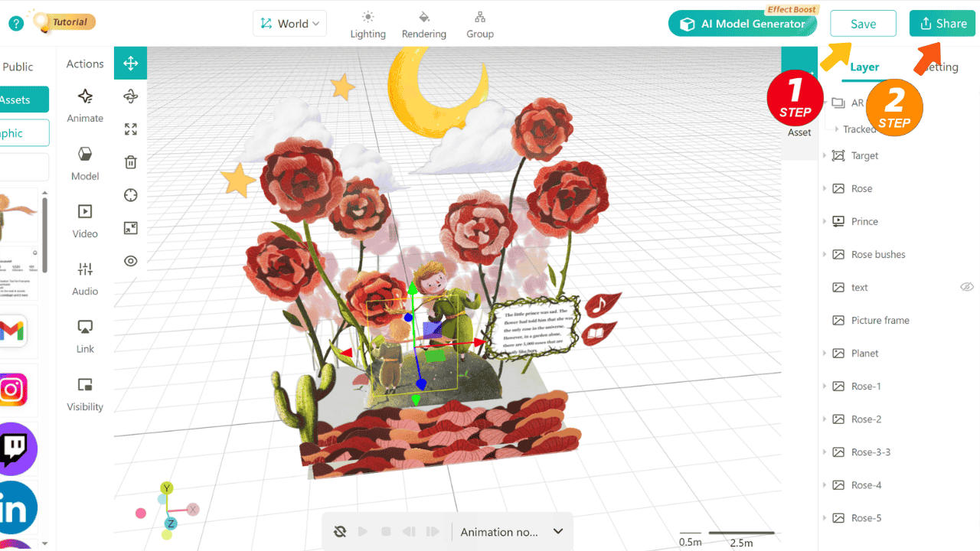Image resolution: width=980 pixels, height=551 pixels.
Task: Click the Save button
Action: [863, 24]
